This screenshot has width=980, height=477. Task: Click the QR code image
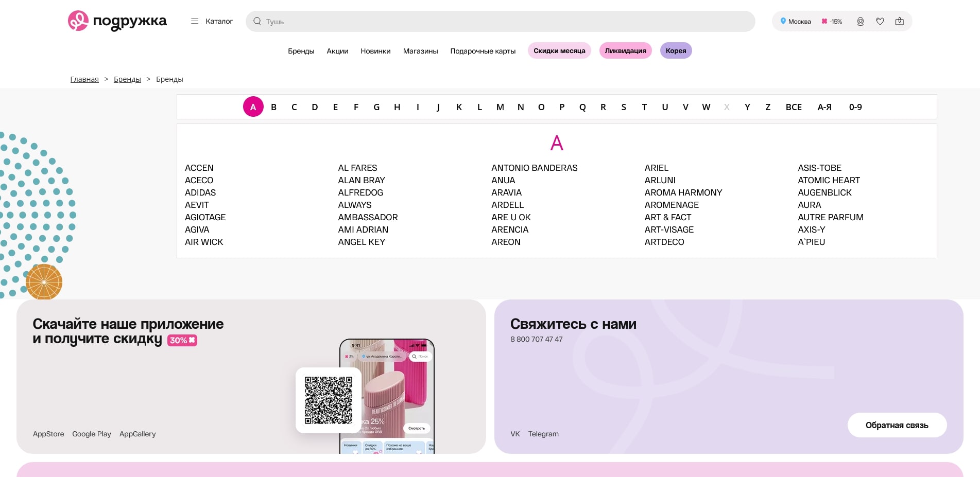point(328,400)
